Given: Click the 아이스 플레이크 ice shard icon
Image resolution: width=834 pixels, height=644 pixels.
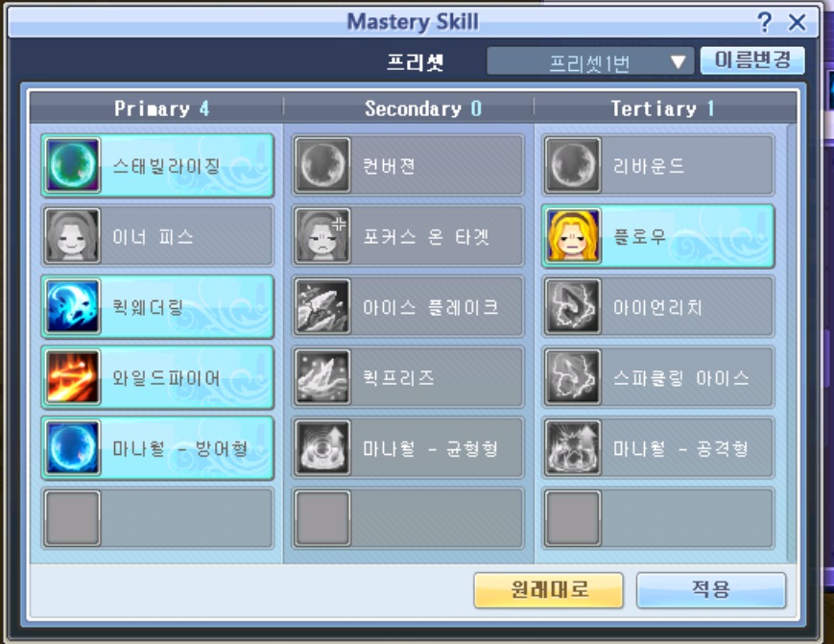Looking at the screenshot, I should click(322, 307).
